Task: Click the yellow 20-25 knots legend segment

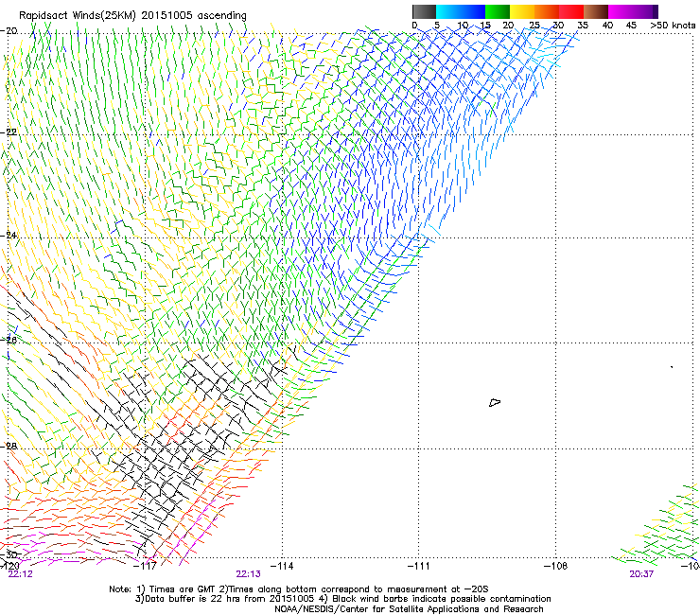Action: (522, 11)
